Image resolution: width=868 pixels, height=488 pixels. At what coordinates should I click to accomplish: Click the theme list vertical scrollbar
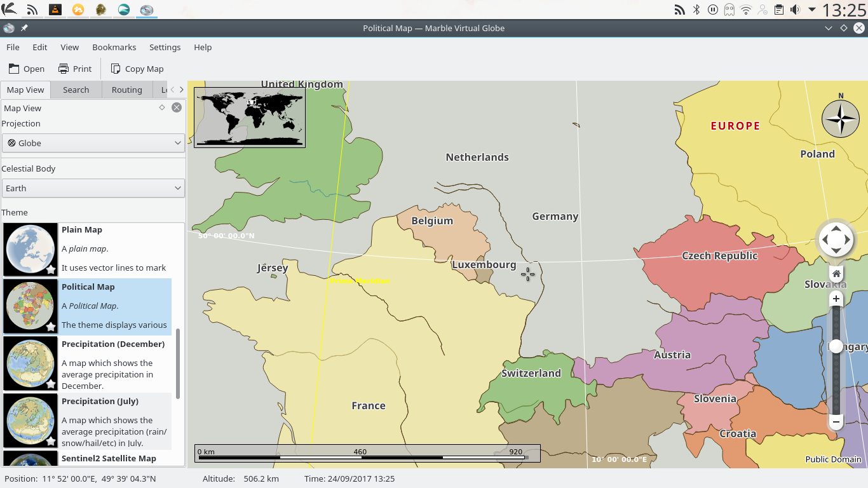click(x=178, y=363)
